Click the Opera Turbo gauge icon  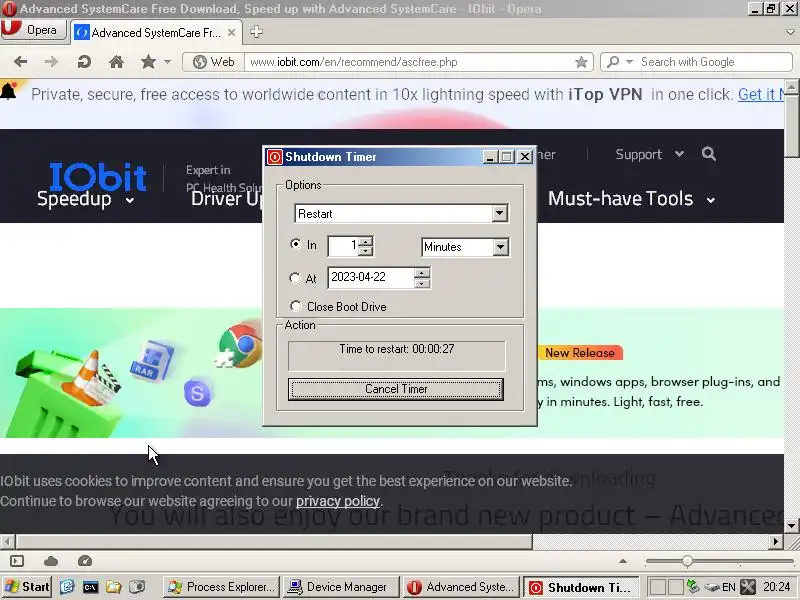tap(85, 561)
